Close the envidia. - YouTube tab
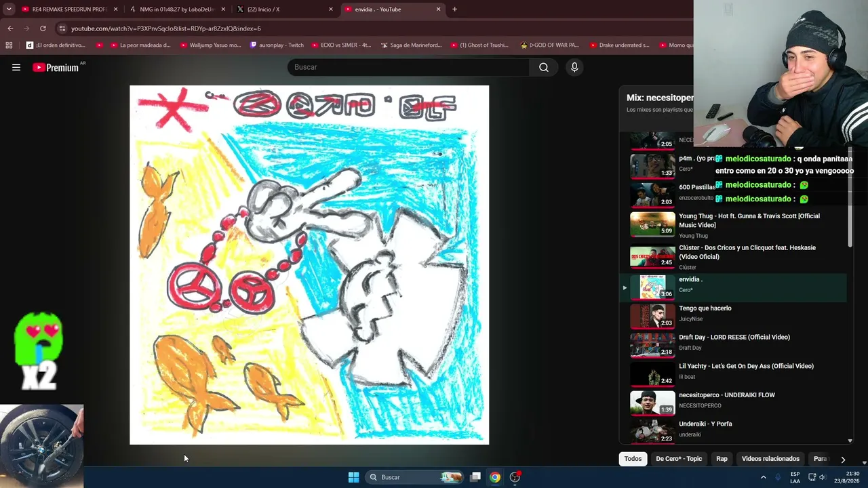 (x=438, y=9)
